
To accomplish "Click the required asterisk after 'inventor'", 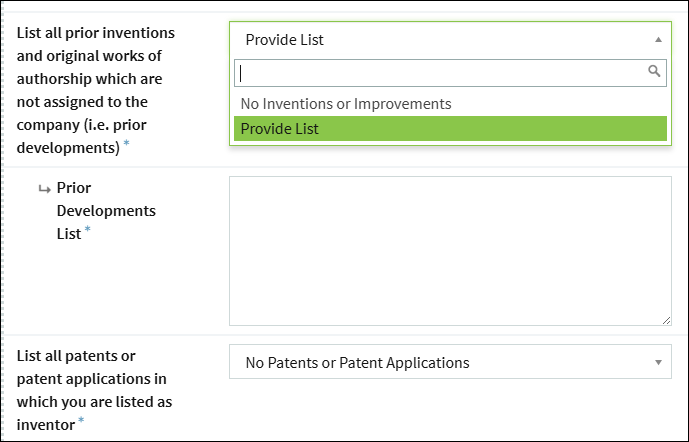I will tap(81, 420).
